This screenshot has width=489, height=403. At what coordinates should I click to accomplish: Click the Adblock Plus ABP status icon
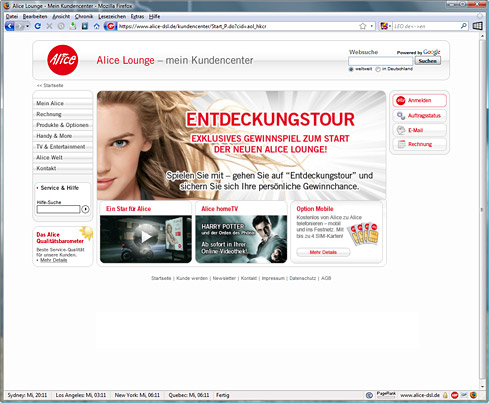tap(454, 395)
